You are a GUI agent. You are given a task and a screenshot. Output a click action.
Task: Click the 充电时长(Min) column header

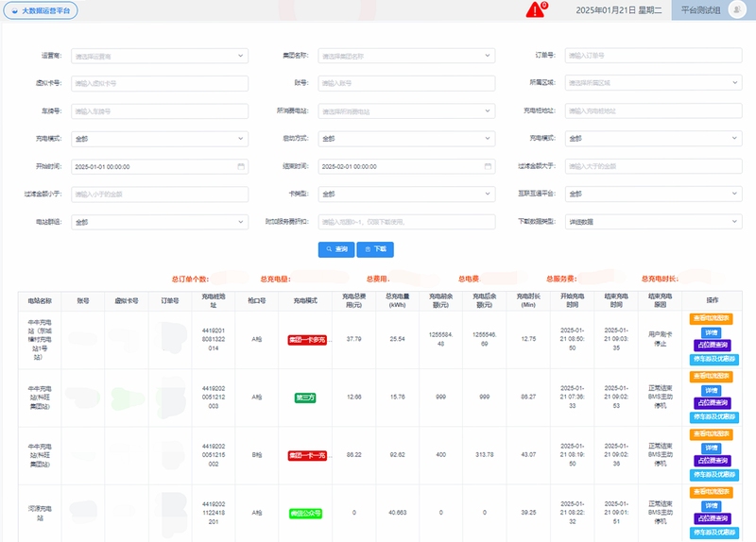pos(528,300)
